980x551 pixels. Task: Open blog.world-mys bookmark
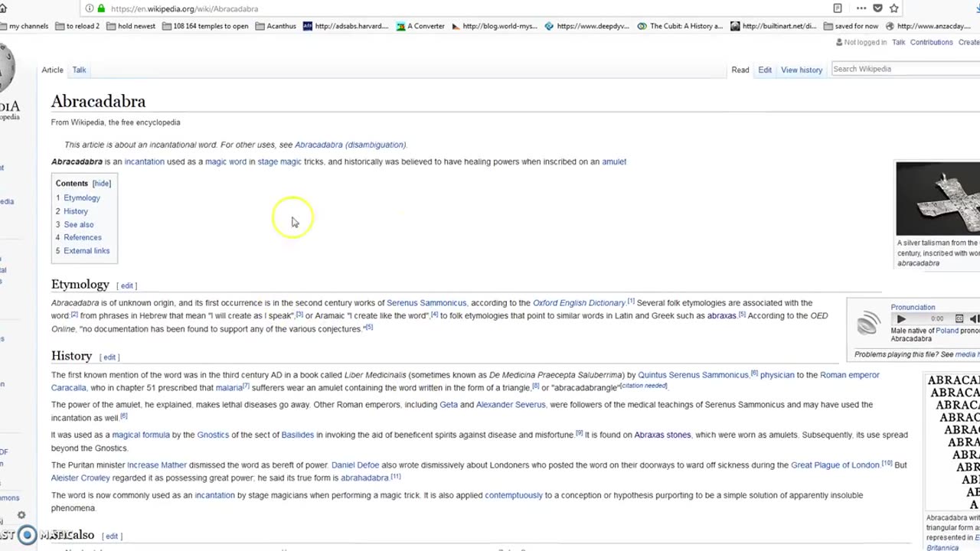pos(495,26)
